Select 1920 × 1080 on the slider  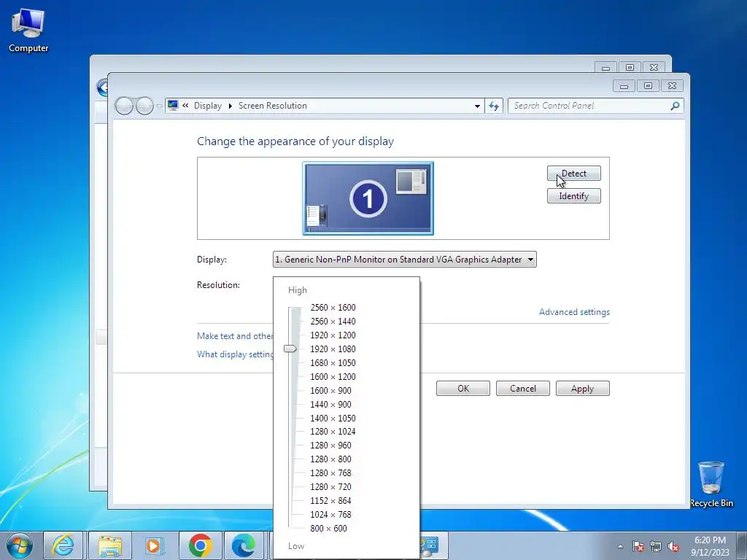(x=333, y=349)
